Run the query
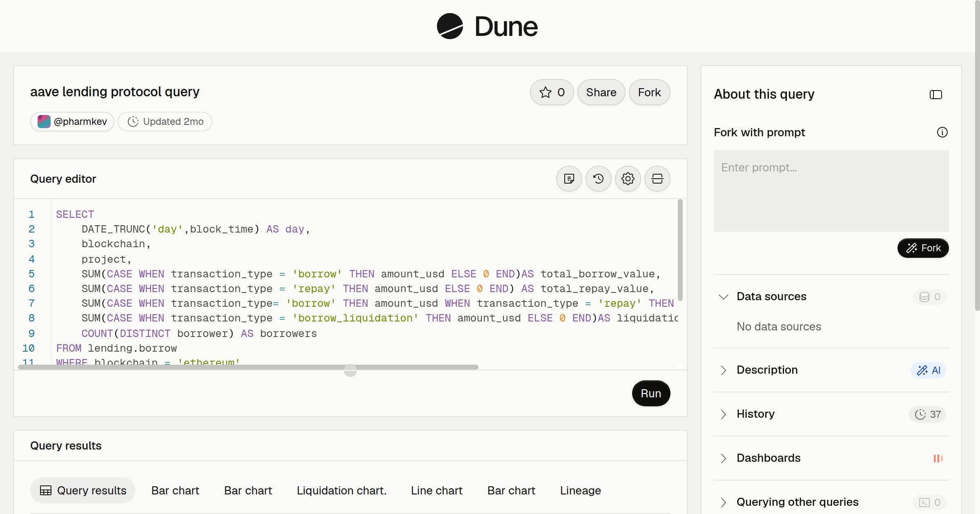 click(651, 393)
